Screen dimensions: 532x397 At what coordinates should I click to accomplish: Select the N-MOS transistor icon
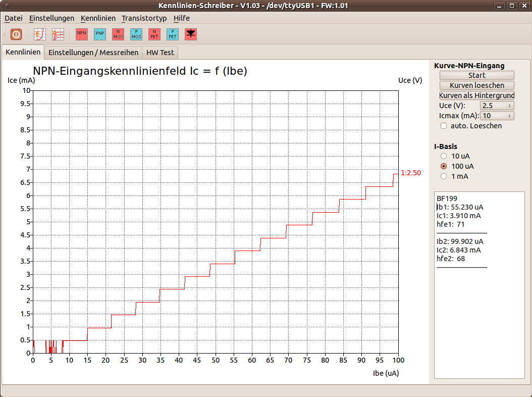[x=118, y=34]
